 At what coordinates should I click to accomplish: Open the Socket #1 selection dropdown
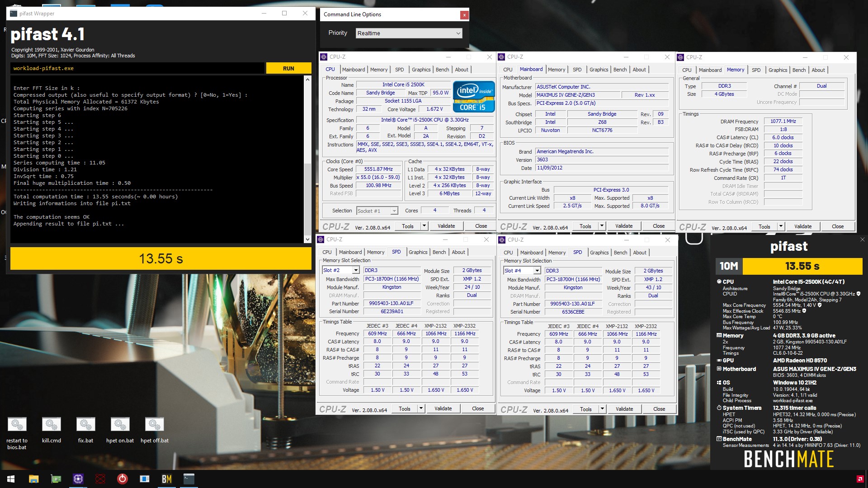377,211
